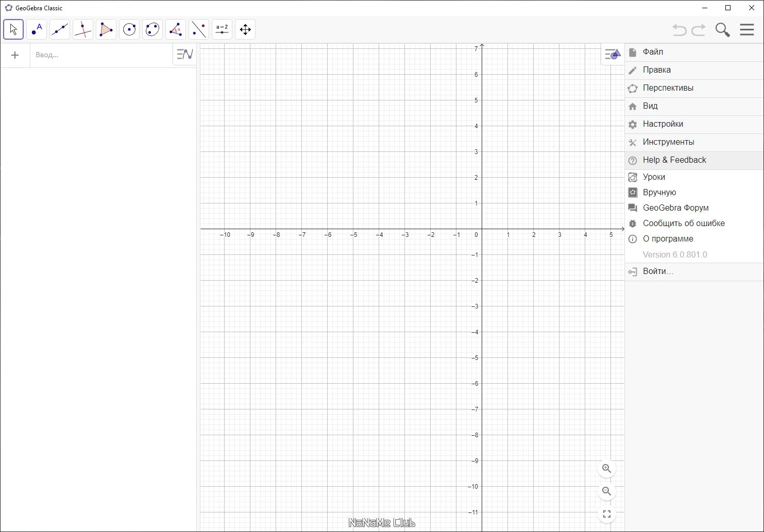764x532 pixels.
Task: Open О программе about dialog
Action: click(x=694, y=239)
